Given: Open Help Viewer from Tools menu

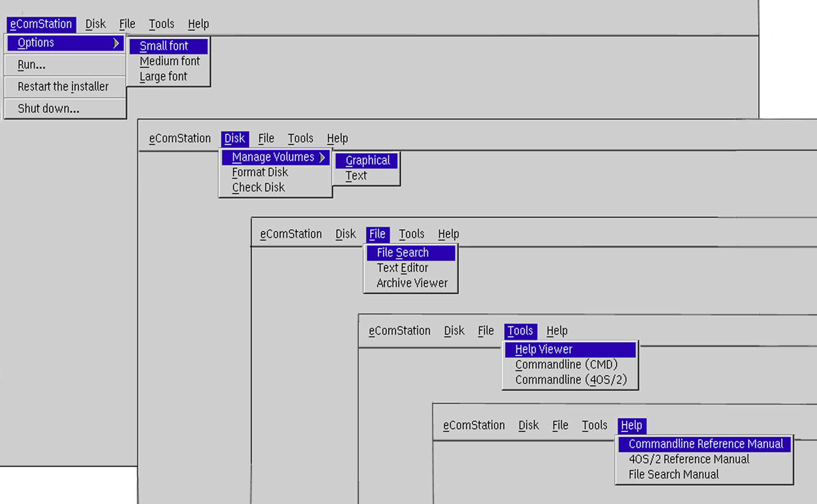Looking at the screenshot, I should pos(570,350).
